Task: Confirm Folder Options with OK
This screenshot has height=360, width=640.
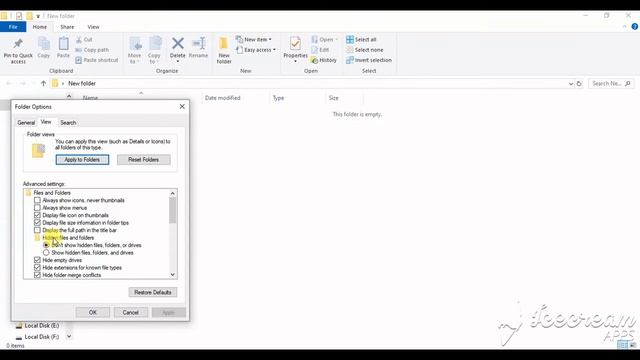Action: click(93, 312)
